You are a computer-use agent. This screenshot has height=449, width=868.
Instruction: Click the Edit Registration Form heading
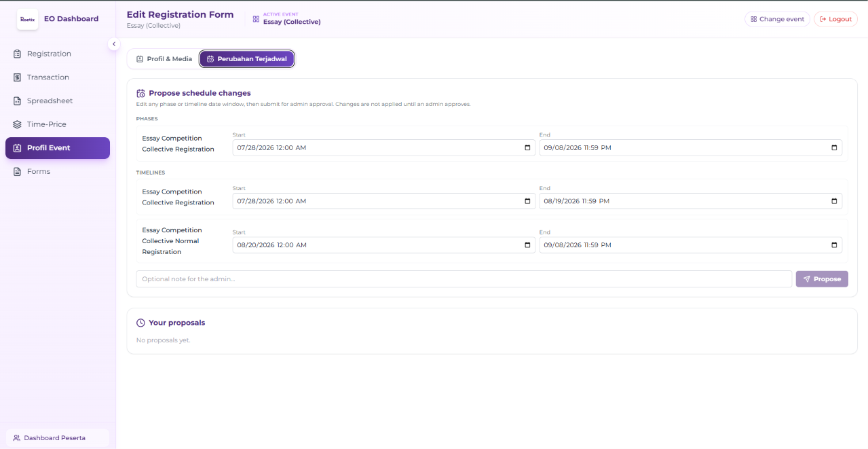[180, 14]
